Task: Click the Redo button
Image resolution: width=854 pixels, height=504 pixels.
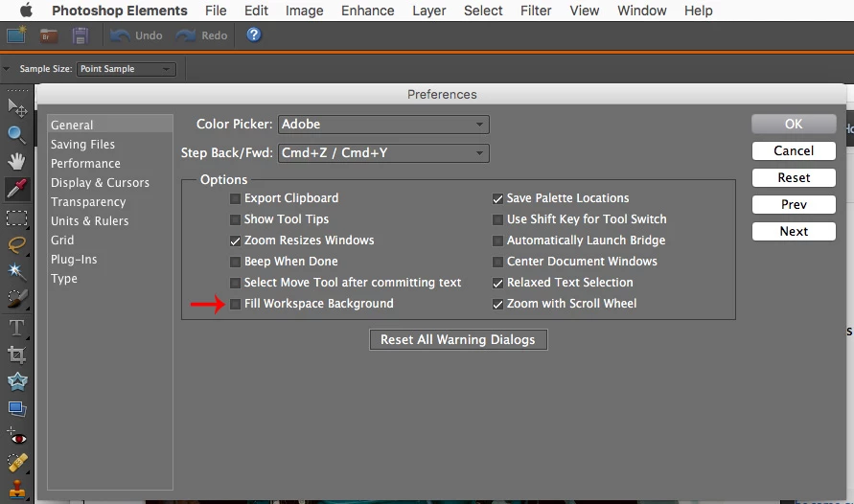Action: (x=202, y=35)
